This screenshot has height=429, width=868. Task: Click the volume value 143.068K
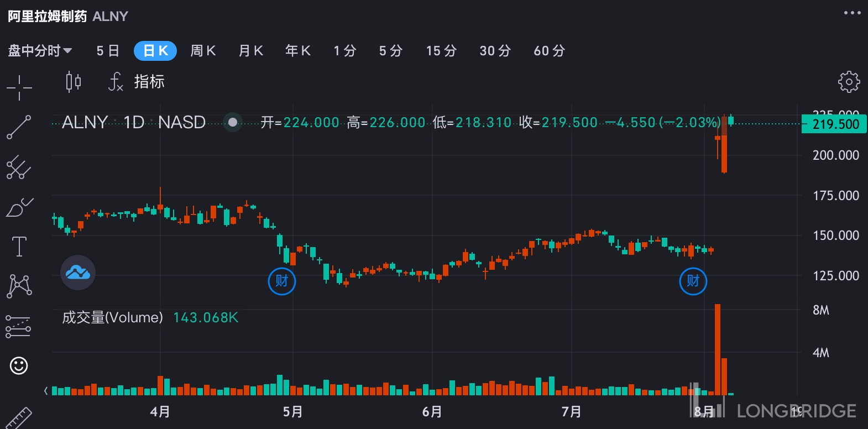[206, 317]
